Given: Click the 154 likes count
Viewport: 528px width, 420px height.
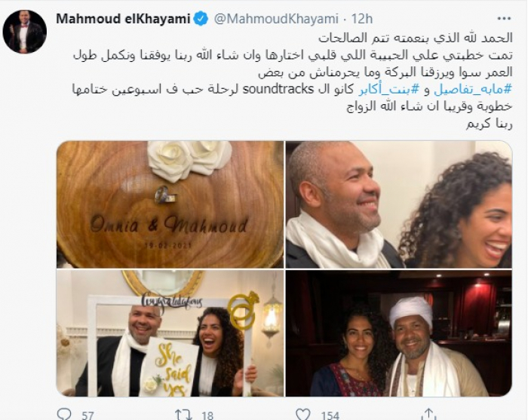Looking at the screenshot, I should coord(330,415).
